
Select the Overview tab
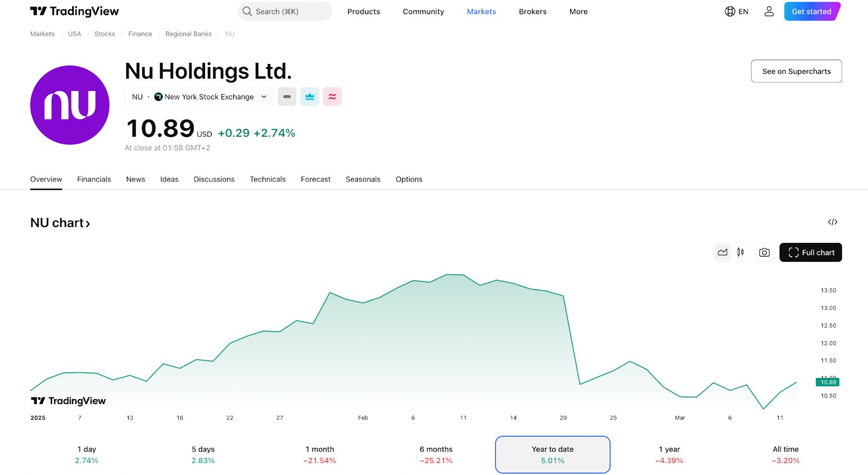click(46, 179)
